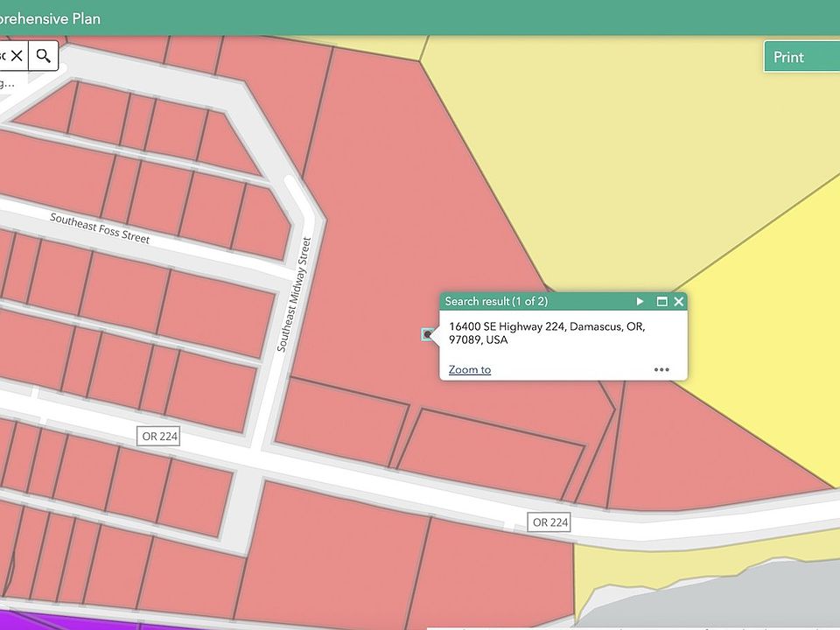This screenshot has width=840, height=630.
Task: Maximize the search result popup
Action: pos(661,302)
